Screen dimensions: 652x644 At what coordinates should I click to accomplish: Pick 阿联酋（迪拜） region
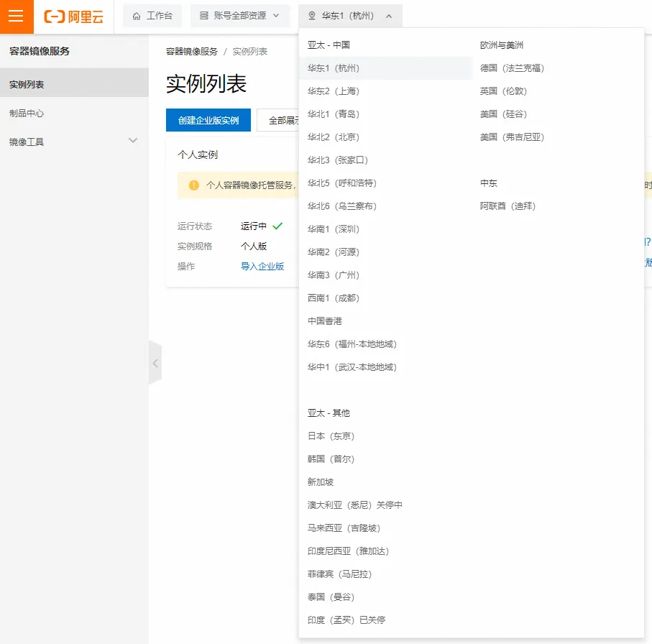[x=508, y=206]
